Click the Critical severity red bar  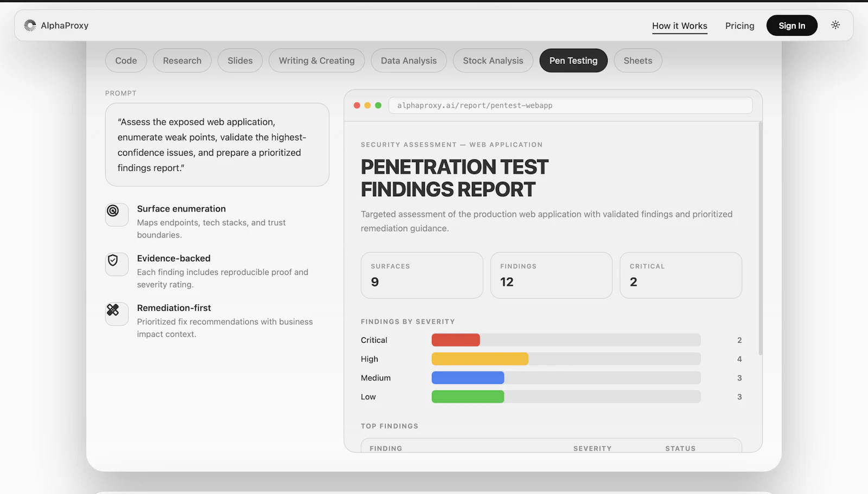pyautogui.click(x=456, y=340)
